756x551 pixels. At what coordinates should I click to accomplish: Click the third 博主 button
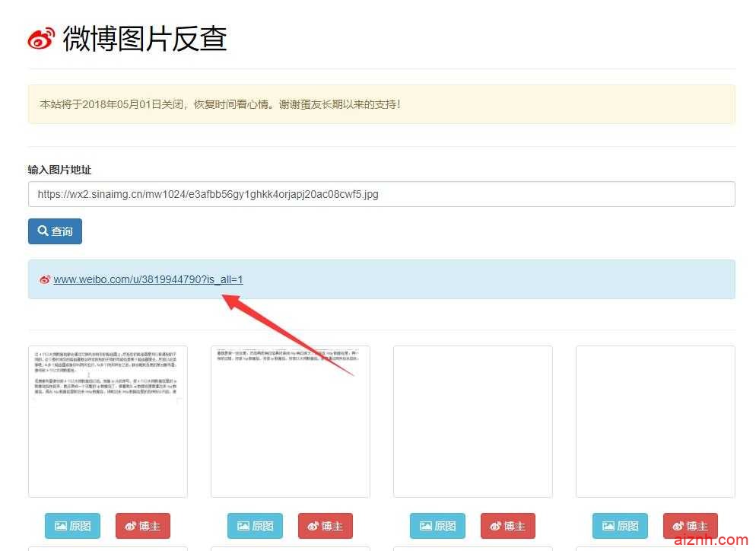click(x=508, y=526)
